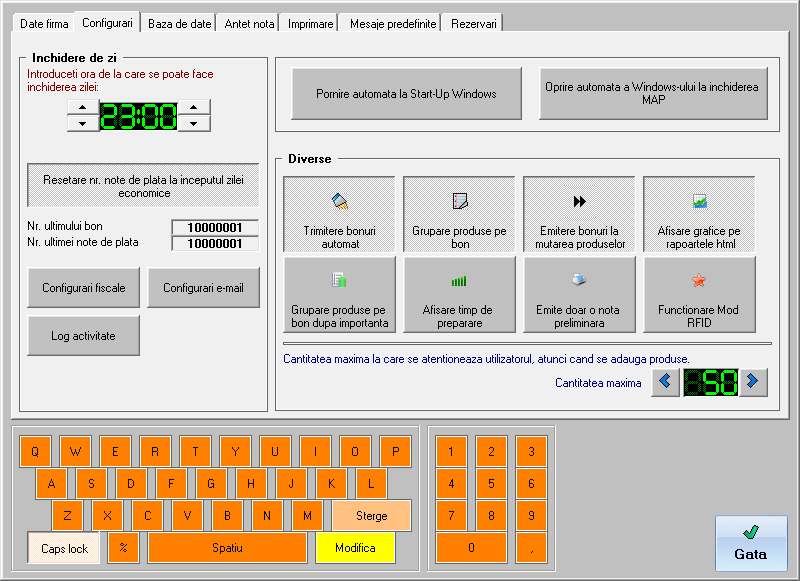Toggle Functionare Mod RFID
Image resolution: width=800 pixels, height=581 pixels.
click(x=699, y=294)
